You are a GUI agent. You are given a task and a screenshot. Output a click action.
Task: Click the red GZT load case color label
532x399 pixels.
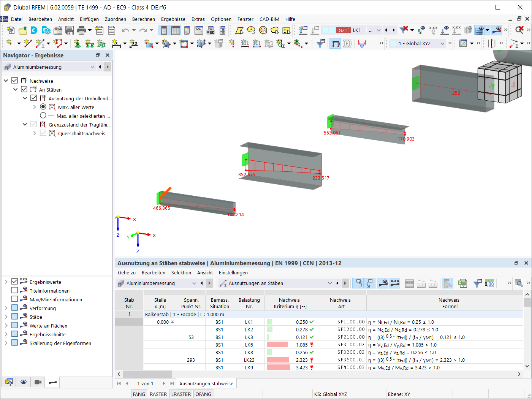tap(343, 30)
